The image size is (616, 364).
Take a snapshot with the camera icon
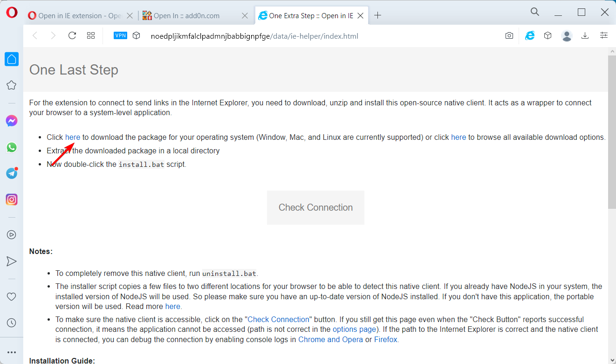pos(509,35)
